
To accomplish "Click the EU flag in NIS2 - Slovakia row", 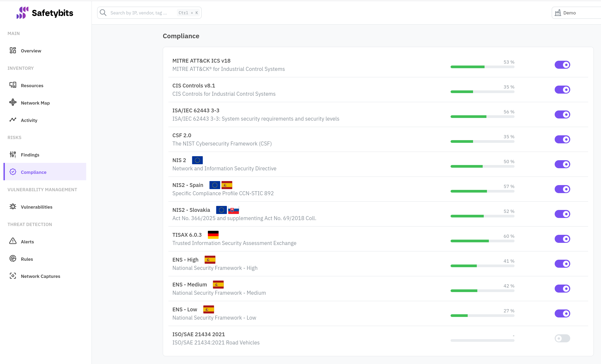I will point(221,210).
